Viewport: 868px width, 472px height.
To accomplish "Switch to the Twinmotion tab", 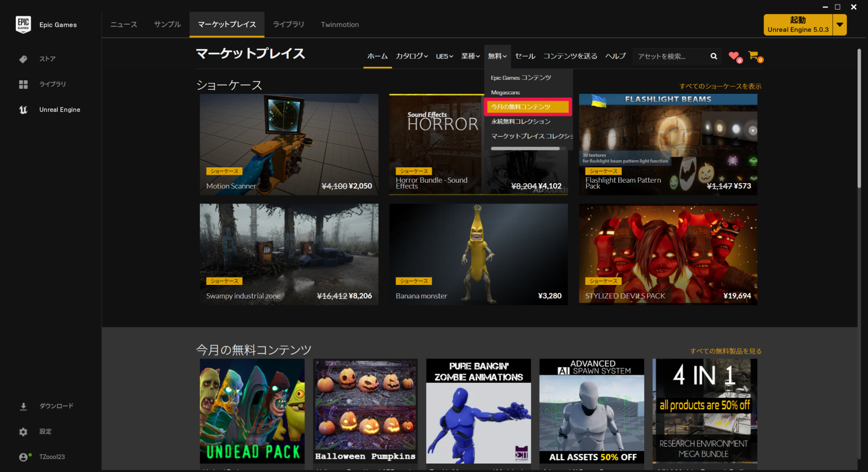I will point(340,24).
